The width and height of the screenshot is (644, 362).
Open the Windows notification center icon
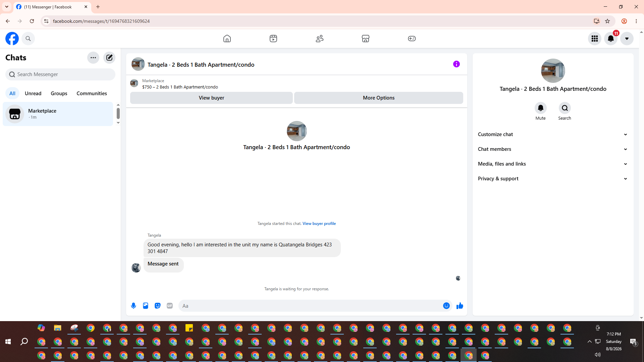[x=633, y=342]
